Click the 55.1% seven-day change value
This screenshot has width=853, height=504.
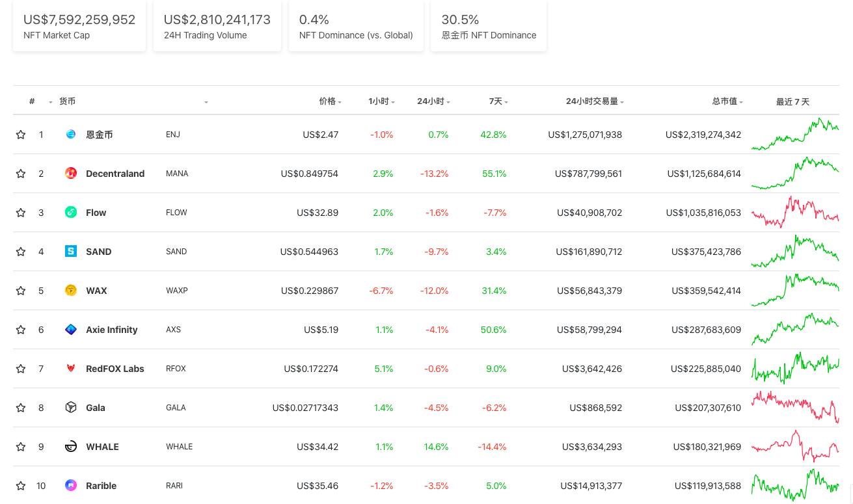494,174
